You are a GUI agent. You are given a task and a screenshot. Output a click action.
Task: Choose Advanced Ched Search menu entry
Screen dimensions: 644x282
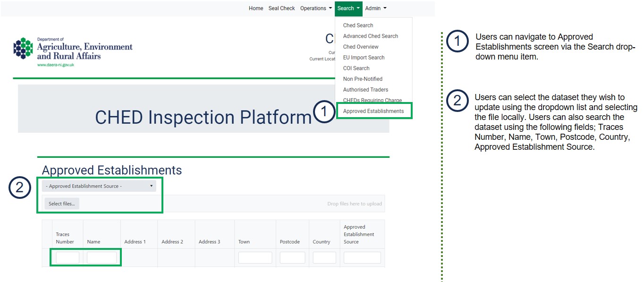point(370,36)
